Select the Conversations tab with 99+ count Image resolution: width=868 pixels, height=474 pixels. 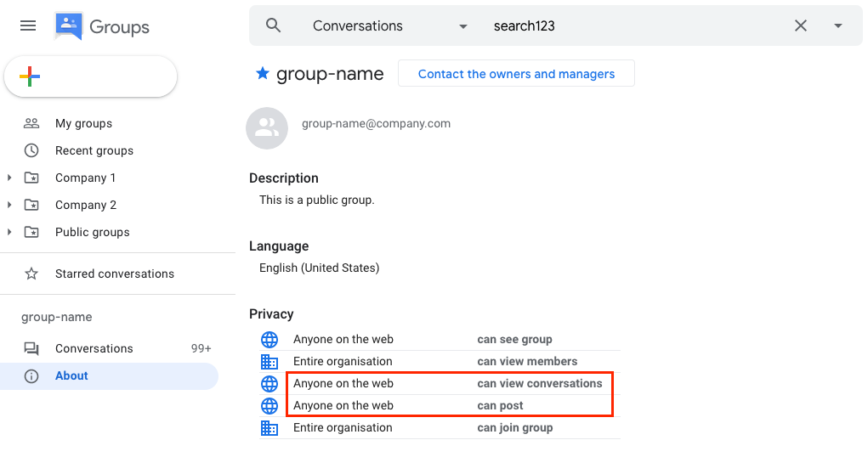point(94,348)
